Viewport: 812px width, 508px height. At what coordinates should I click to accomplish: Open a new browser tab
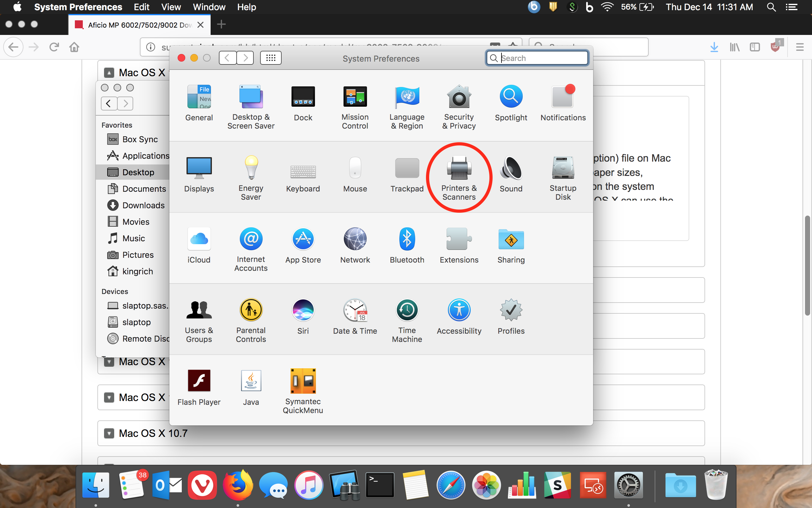[221, 24]
